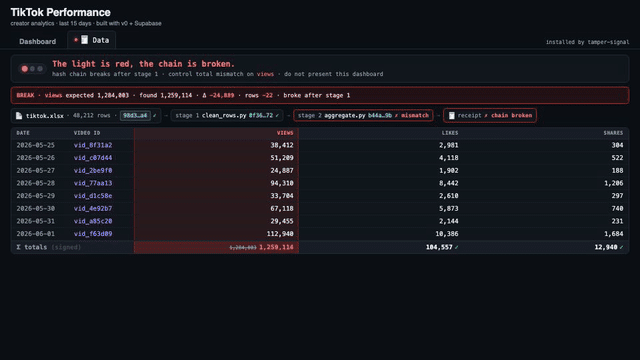
Task: Click the red 'views' link in warning
Action: point(265,74)
